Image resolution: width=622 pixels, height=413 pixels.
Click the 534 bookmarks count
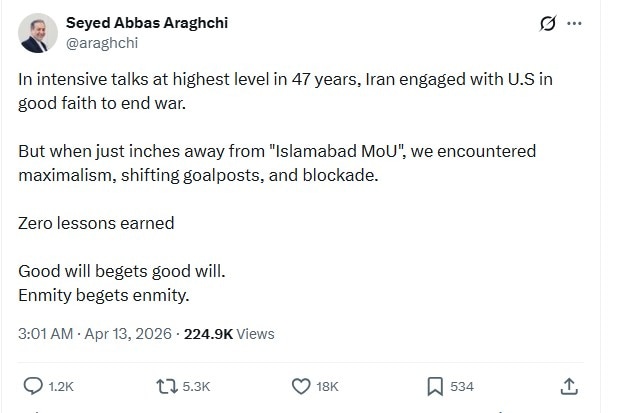coord(462,386)
